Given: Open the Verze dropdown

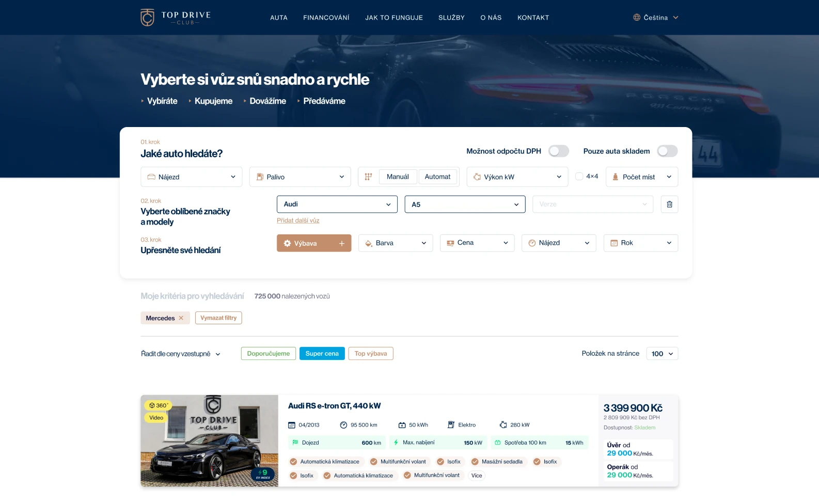Looking at the screenshot, I should [x=593, y=204].
